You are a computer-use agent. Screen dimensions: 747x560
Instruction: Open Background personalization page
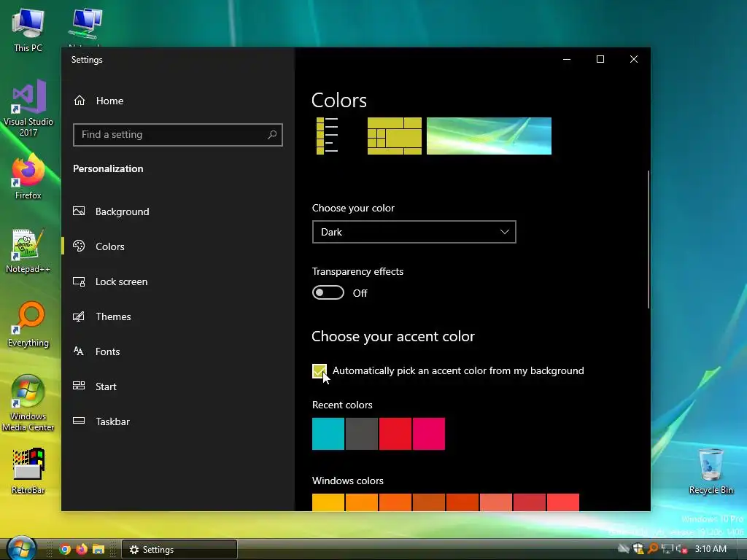pyautogui.click(x=112, y=211)
